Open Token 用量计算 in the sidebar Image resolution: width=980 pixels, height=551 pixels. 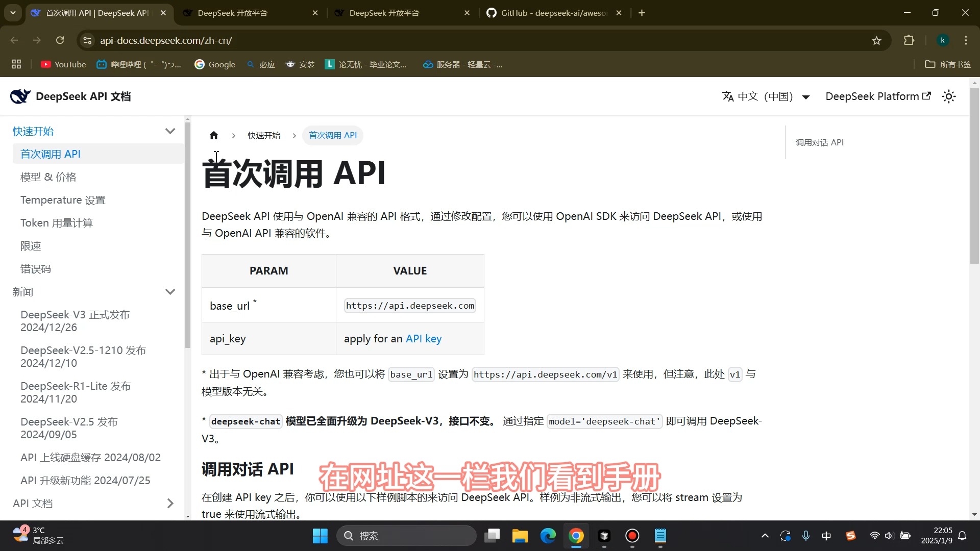click(x=57, y=223)
